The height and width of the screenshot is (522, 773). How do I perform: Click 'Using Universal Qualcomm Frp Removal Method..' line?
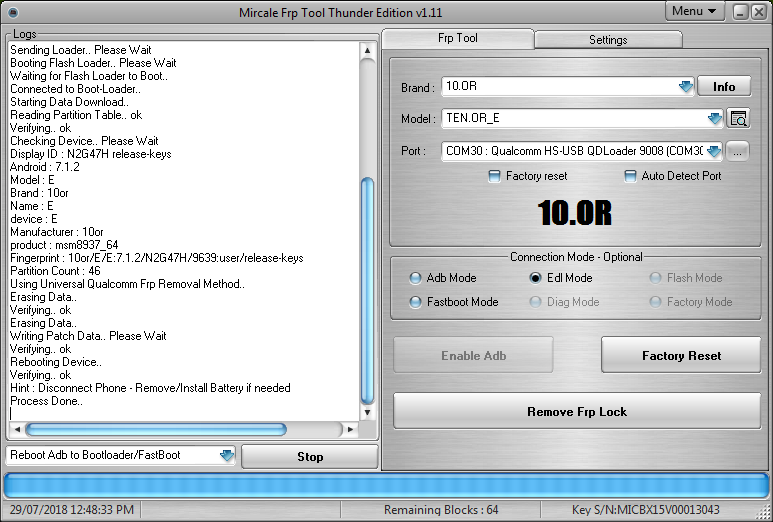[127, 284]
